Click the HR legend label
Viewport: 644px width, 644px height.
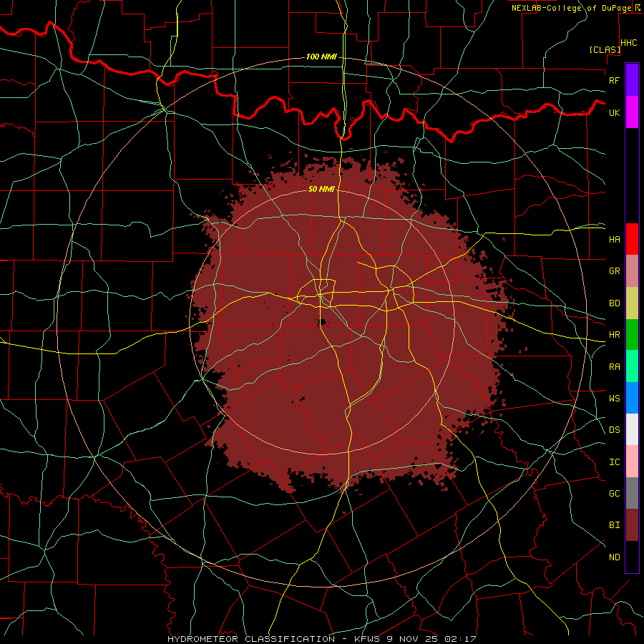[x=614, y=335]
